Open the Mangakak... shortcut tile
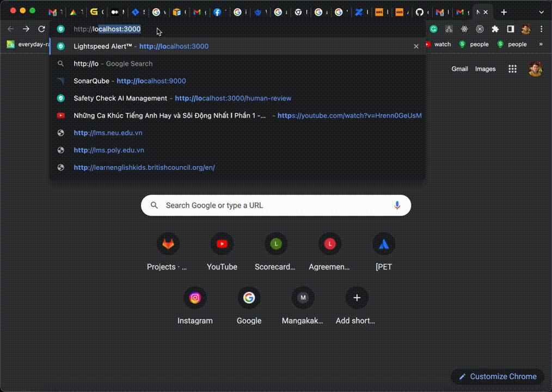Image resolution: width=552 pixels, height=392 pixels. point(303,306)
